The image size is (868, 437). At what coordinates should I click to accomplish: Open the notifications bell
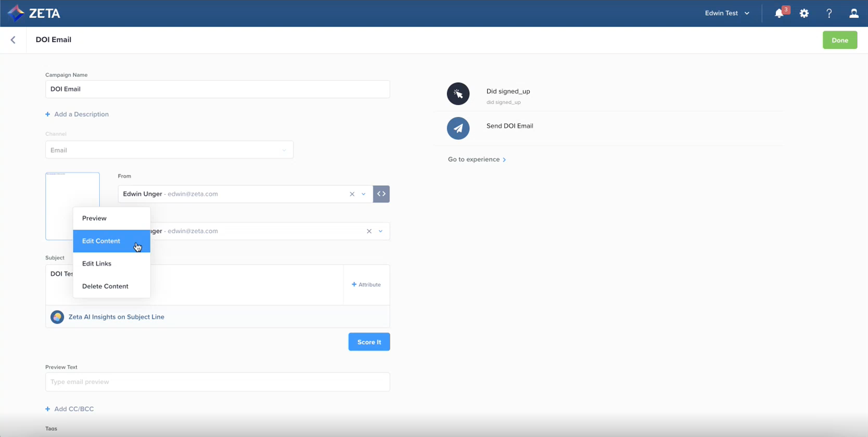click(779, 14)
